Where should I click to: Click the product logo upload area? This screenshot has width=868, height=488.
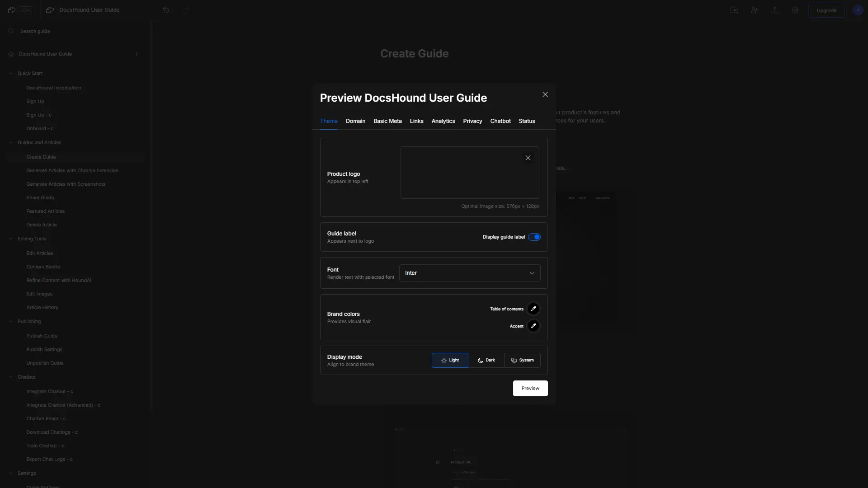470,173
